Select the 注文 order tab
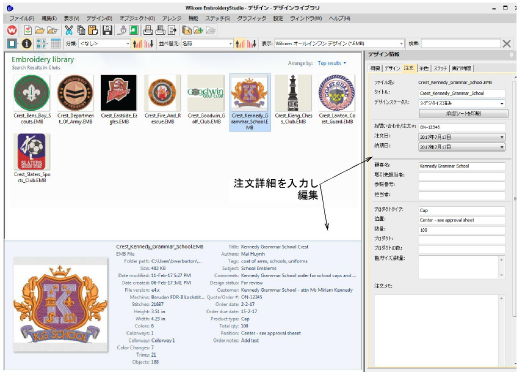The height and width of the screenshot is (372, 517). click(x=409, y=68)
